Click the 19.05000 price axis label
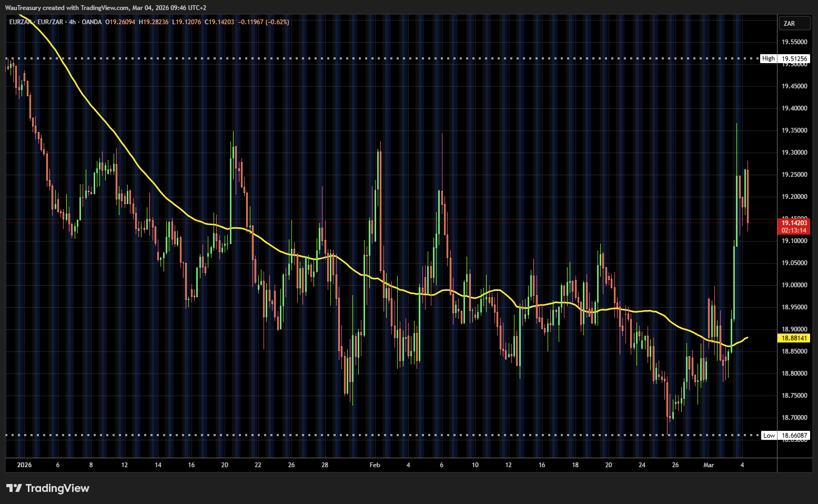Screen dimensions: 818x504 (794, 263)
